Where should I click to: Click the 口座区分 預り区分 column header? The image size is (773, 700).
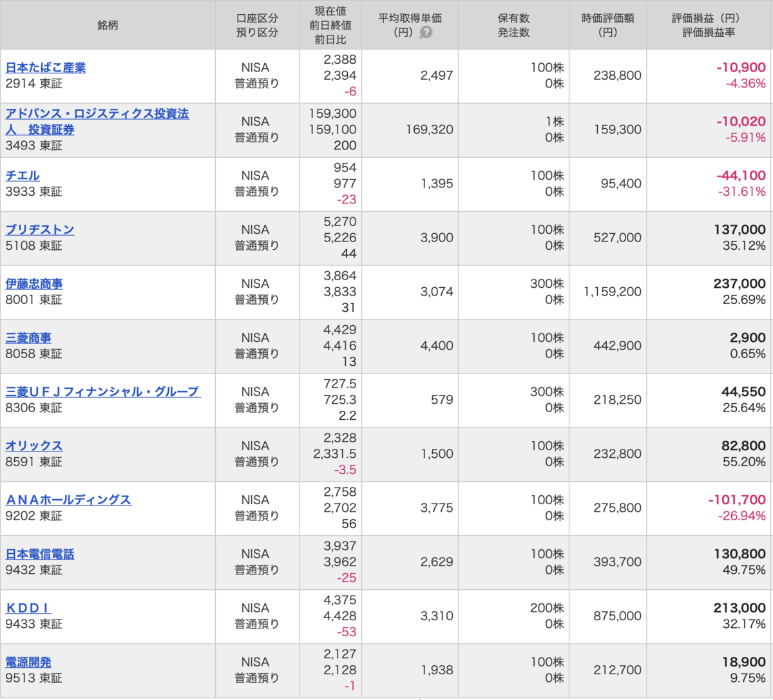click(x=257, y=25)
